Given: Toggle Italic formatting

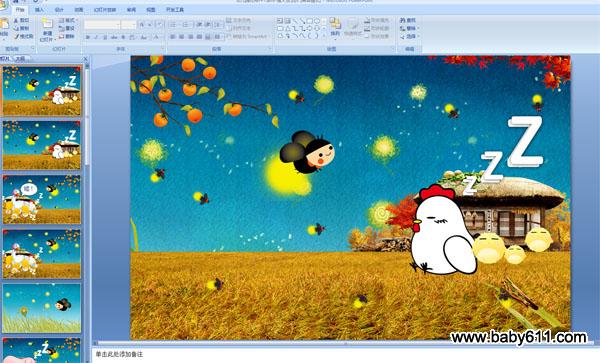Looking at the screenshot, I should pos(96,37).
